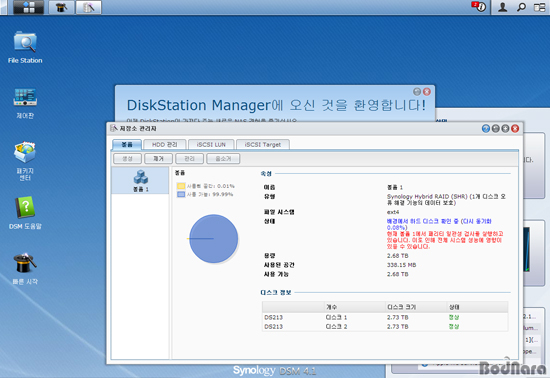The width and height of the screenshot is (550, 378).
Task: Click the 제거 remove button
Action: pyautogui.click(x=159, y=159)
